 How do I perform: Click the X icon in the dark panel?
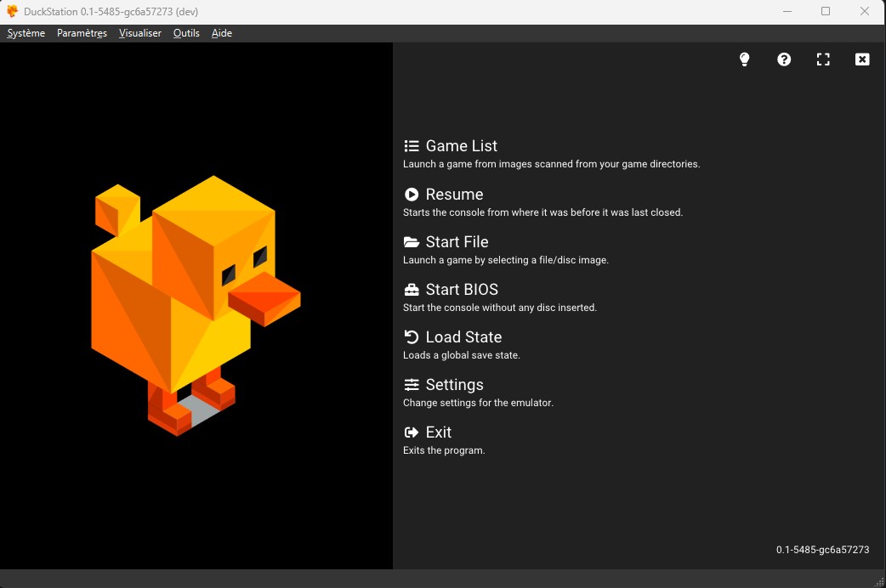(x=862, y=59)
